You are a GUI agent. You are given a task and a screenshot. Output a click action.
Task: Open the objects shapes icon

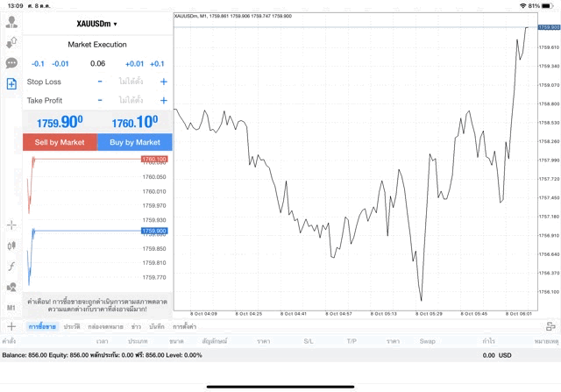pyautogui.click(x=11, y=288)
